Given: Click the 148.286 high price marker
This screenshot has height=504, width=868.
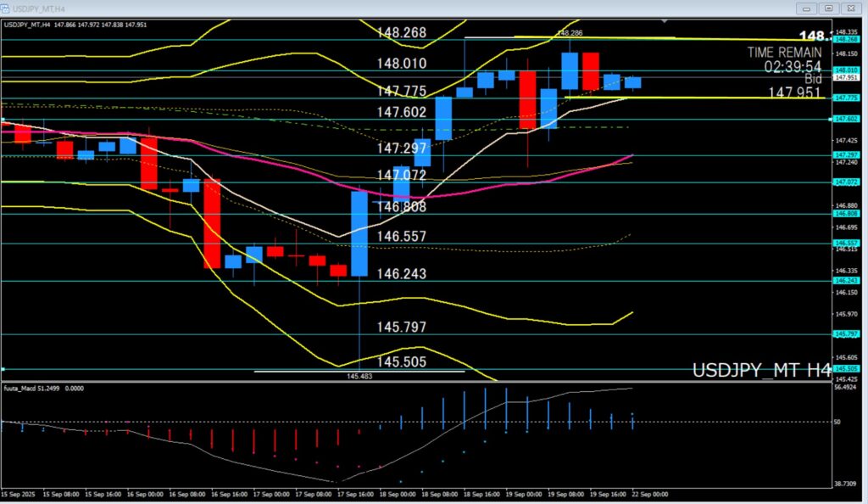Looking at the screenshot, I should (x=569, y=33).
